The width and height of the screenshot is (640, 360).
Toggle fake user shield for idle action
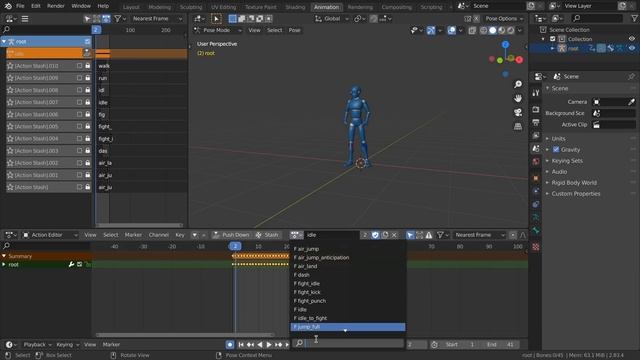pyautogui.click(x=375, y=235)
